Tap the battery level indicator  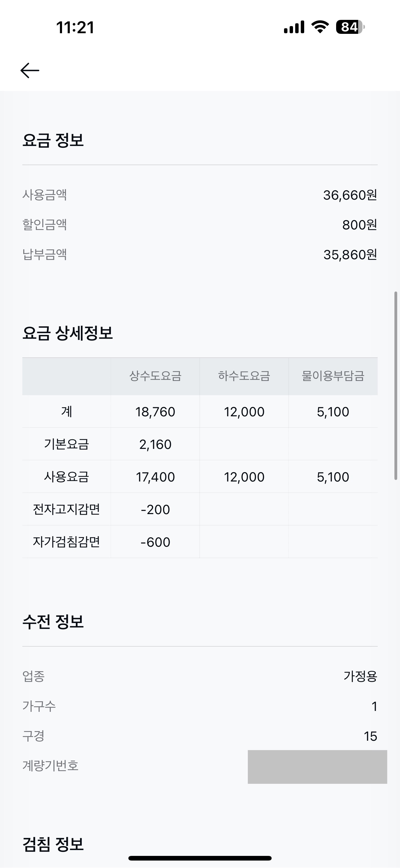tap(350, 27)
